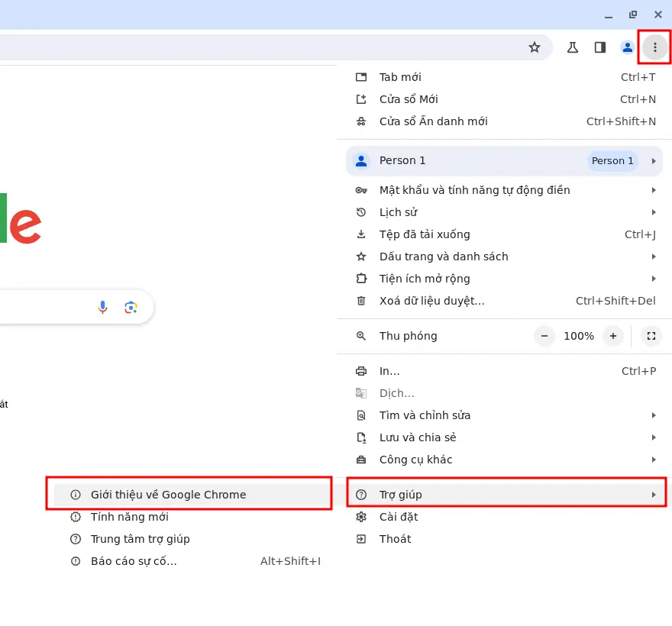
Task: Expand Tìm và chỉnh sửa submenu arrow
Action: [654, 415]
